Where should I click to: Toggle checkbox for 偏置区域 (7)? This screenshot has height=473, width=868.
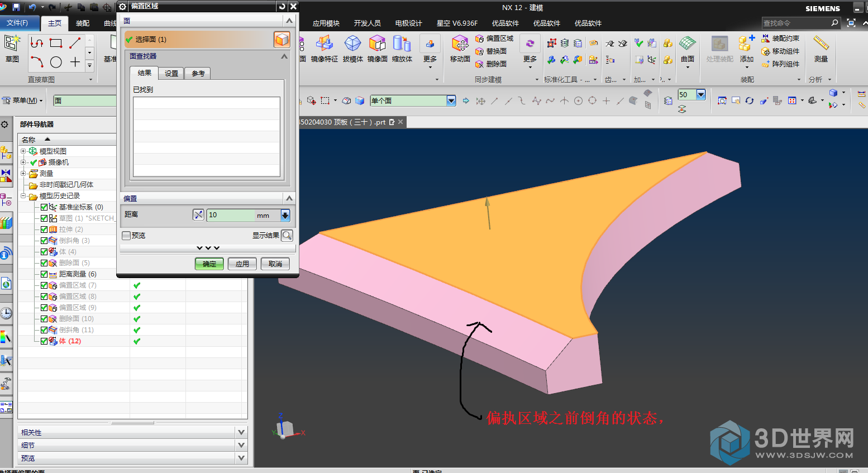point(44,285)
